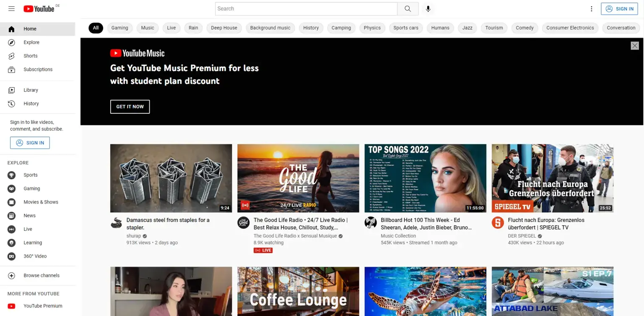Open Damascus steel from staples video title

click(168, 224)
